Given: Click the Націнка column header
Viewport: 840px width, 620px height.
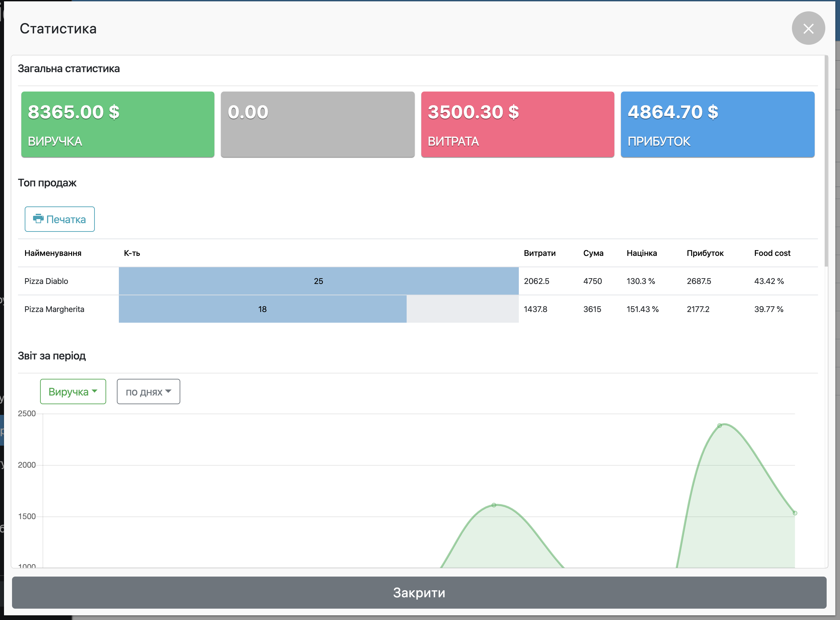Looking at the screenshot, I should pyautogui.click(x=641, y=253).
